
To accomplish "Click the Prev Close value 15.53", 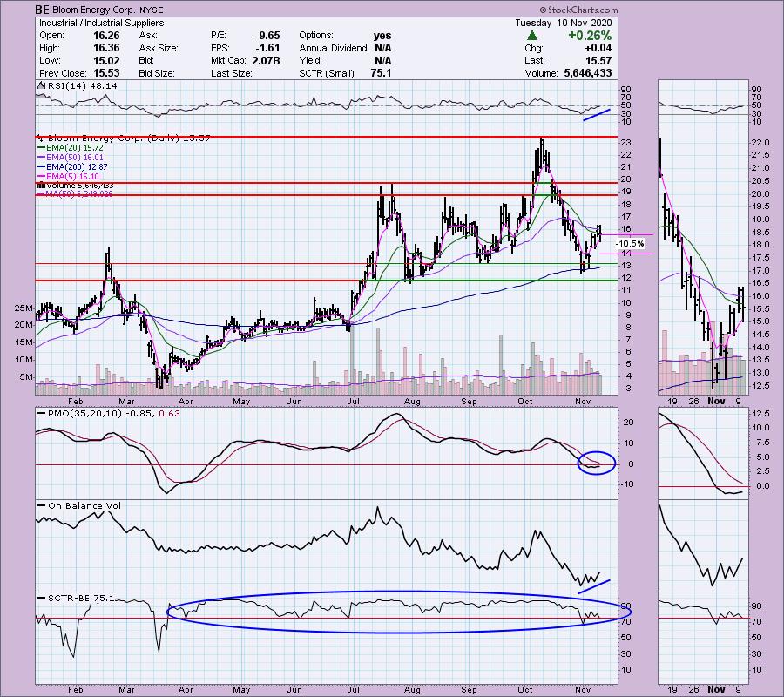I will (x=106, y=73).
